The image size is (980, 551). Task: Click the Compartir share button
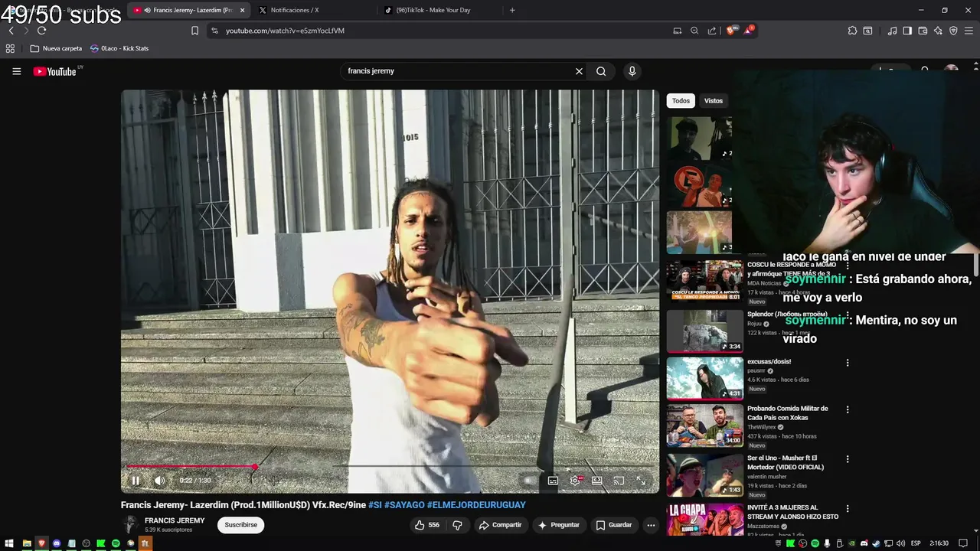pos(500,525)
